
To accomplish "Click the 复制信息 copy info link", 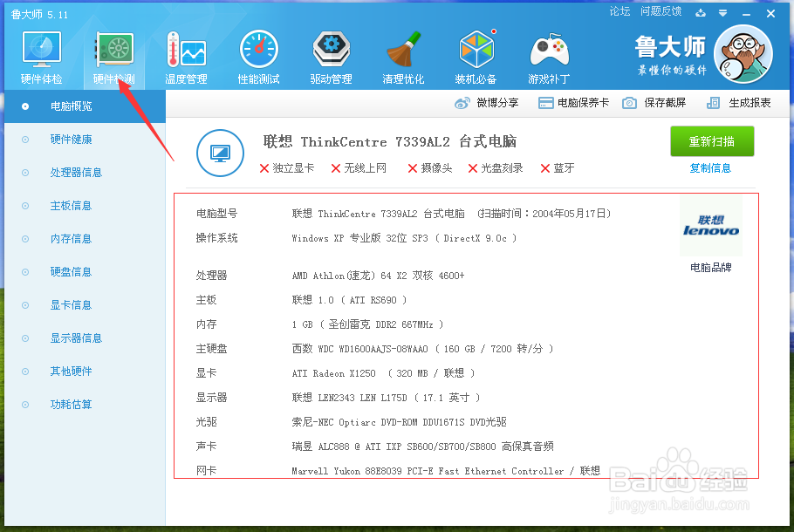I will (x=712, y=167).
